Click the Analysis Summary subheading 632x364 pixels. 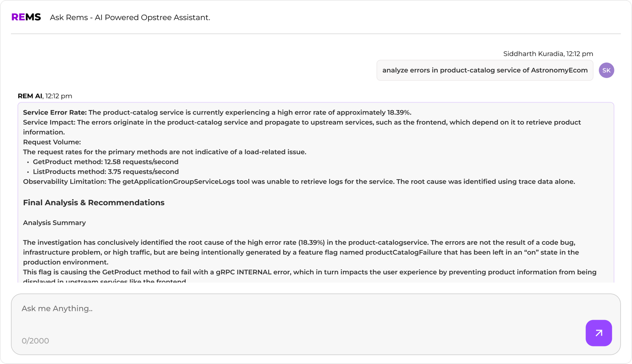point(54,223)
